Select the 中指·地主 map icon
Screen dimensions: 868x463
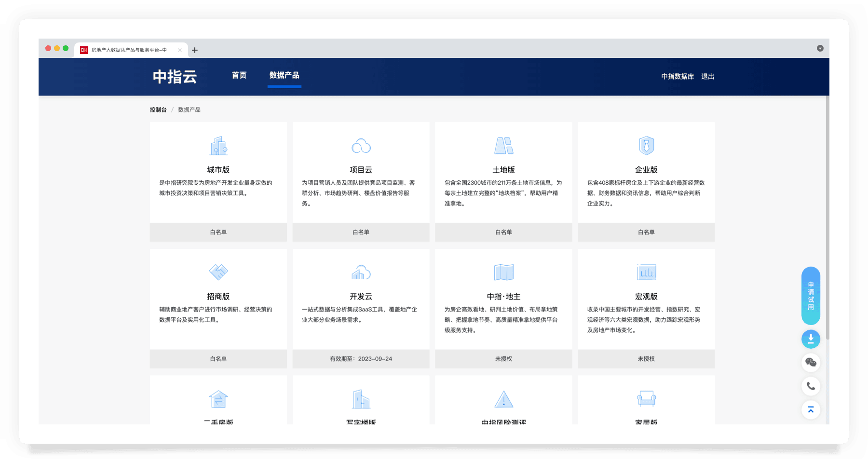click(x=503, y=272)
